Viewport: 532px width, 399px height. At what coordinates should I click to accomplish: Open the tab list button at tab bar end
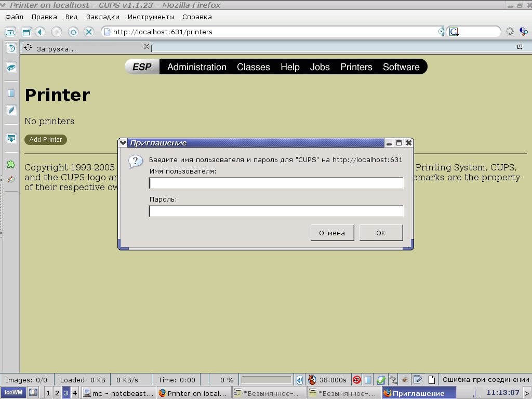(520, 47)
